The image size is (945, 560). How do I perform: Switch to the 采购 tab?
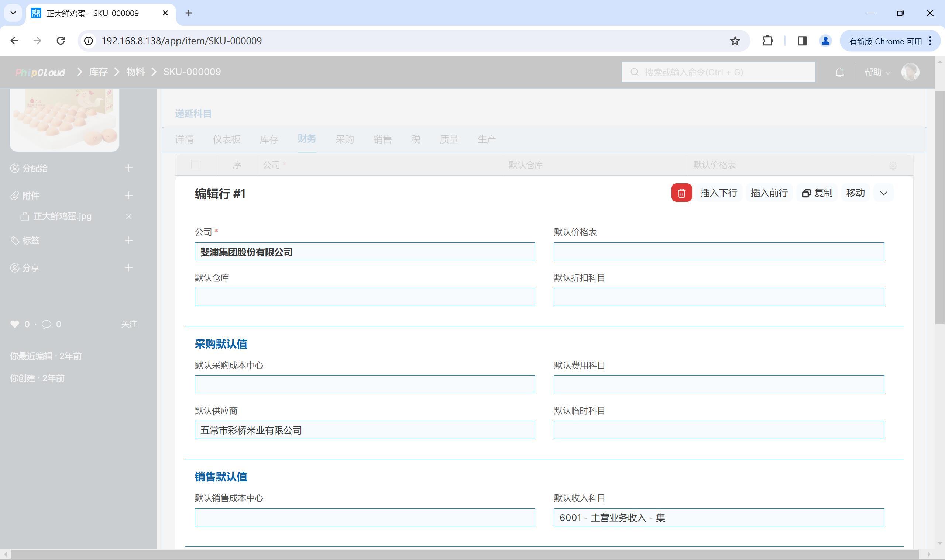point(344,139)
